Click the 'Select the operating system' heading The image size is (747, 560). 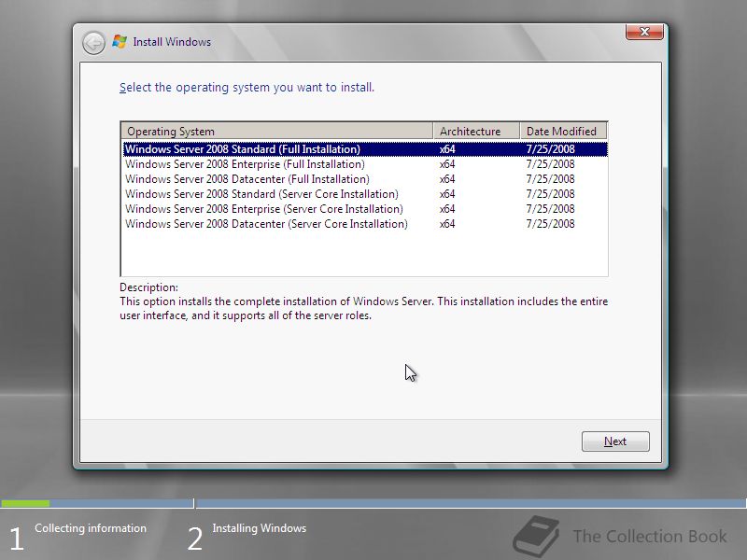[247, 88]
